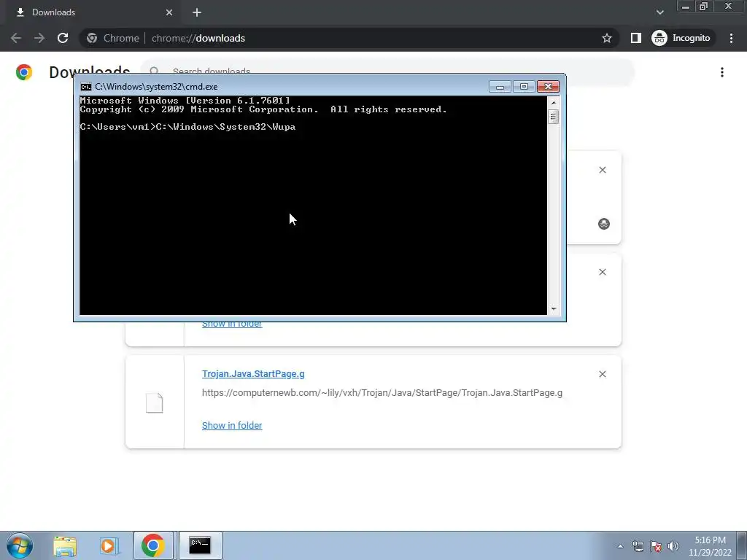Screen dimensions: 747x560
Task: Click the incognito badge on first download
Action: click(x=603, y=224)
